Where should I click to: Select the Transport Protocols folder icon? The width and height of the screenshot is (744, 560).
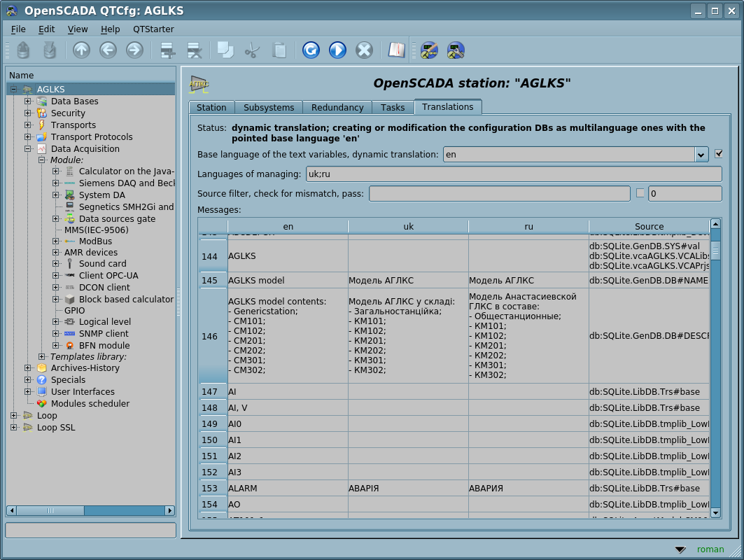tap(42, 136)
